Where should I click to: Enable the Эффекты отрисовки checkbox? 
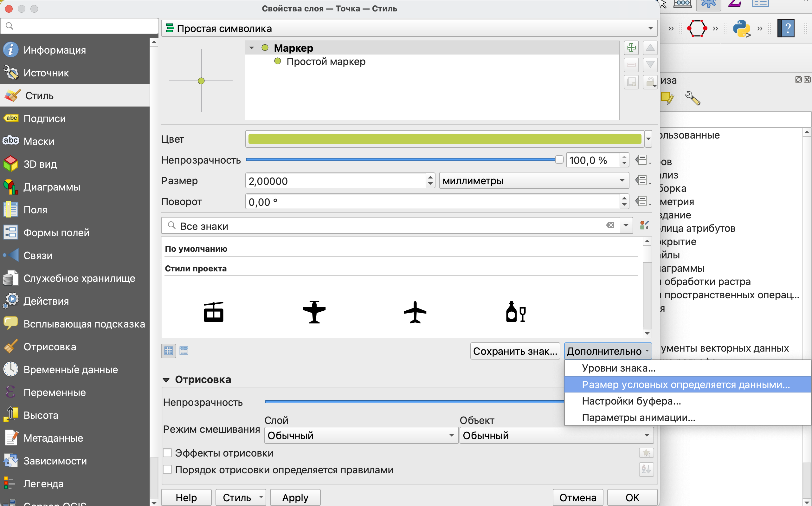coord(168,453)
